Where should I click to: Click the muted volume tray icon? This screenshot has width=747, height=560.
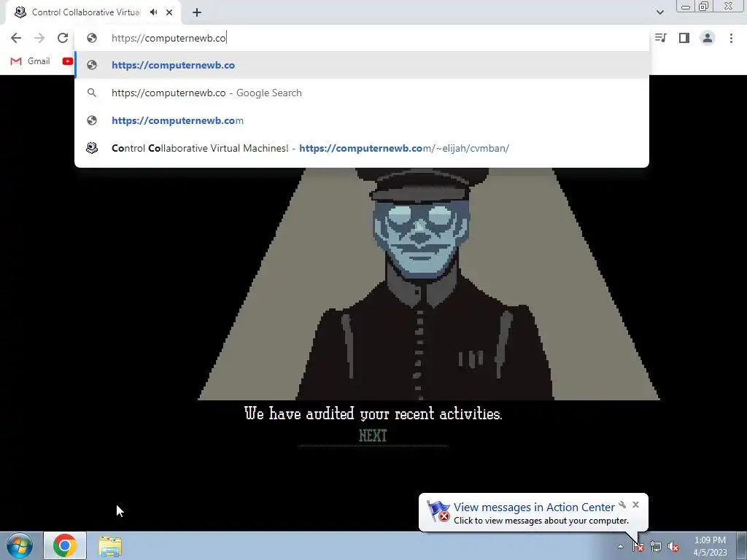673,547
